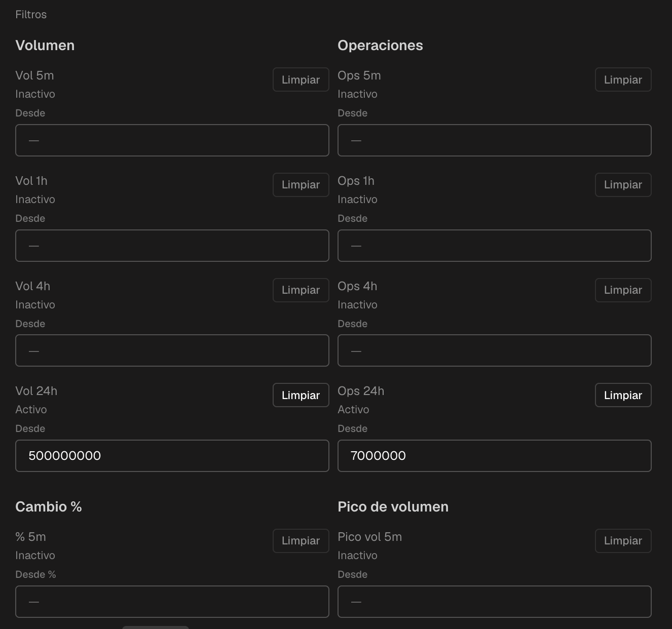672x629 pixels.
Task: Click the Desde % label under % 5m
Action: pos(35,574)
